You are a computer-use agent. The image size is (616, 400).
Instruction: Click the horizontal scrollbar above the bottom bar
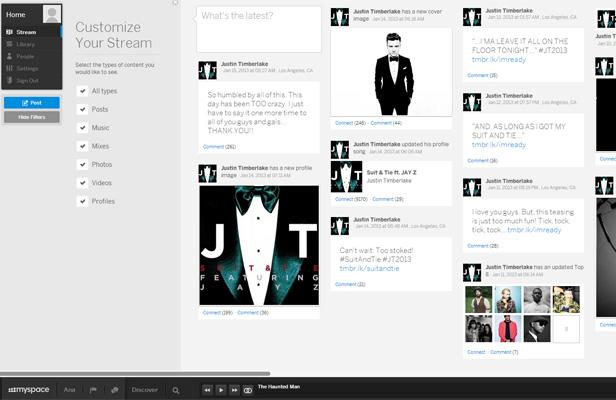point(135,374)
